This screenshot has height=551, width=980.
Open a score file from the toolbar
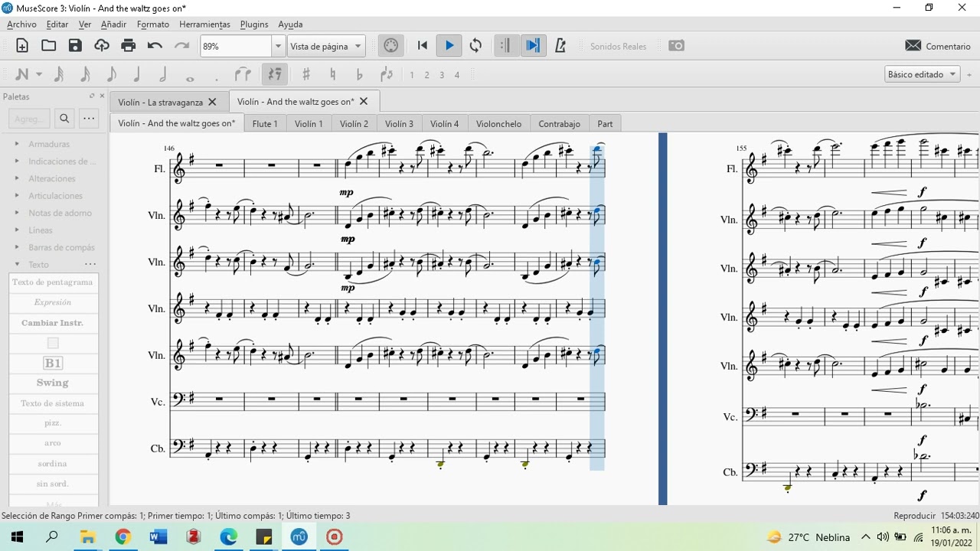coord(49,46)
